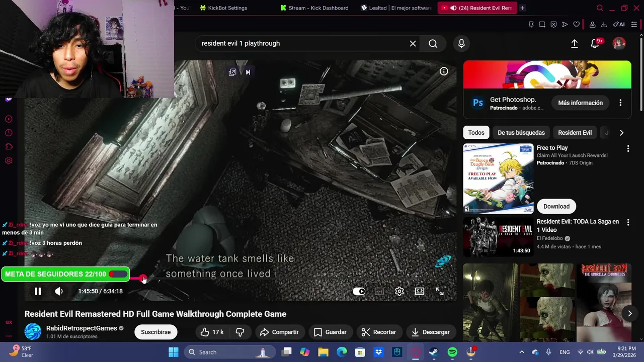Open a new browser tab
The image size is (644, 362).
click(522, 8)
